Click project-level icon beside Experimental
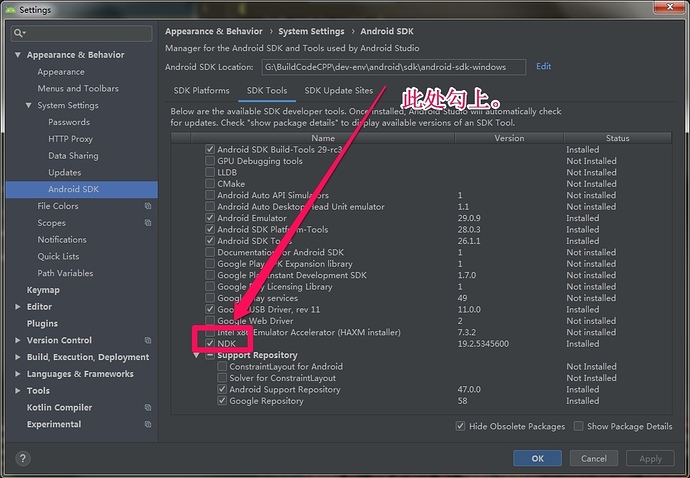Screen dimensions: 690x478 click(x=148, y=424)
